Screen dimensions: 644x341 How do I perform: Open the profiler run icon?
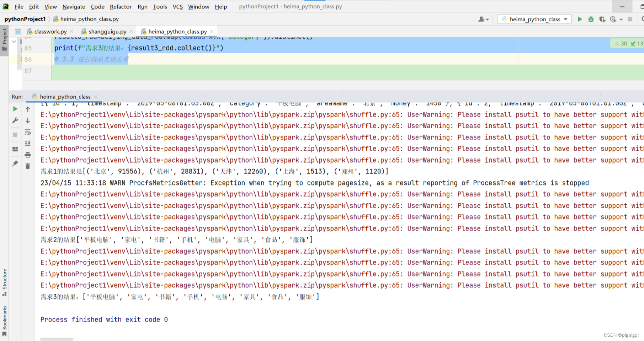click(613, 19)
